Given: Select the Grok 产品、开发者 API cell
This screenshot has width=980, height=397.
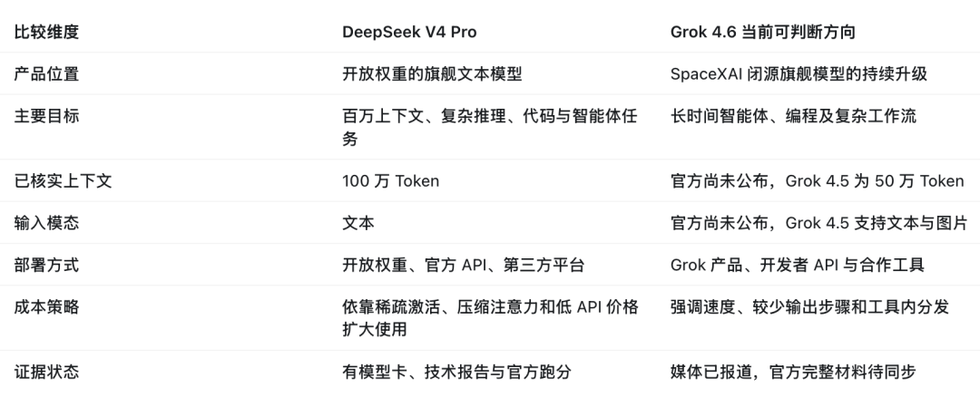Looking at the screenshot, I should (x=797, y=265).
